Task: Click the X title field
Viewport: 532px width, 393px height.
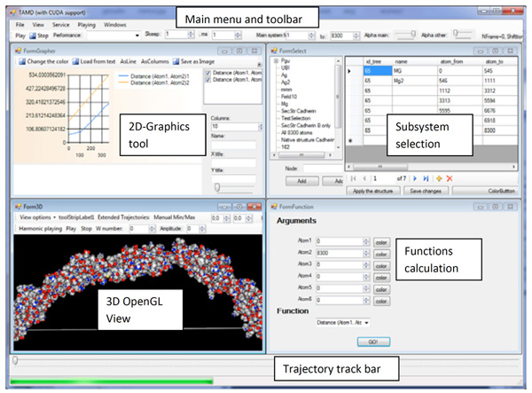Action: click(233, 162)
